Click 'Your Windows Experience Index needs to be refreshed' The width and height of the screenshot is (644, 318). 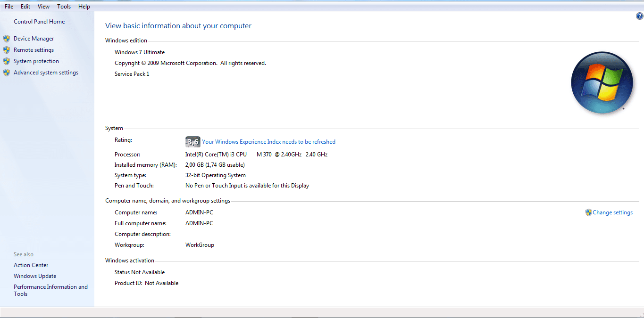click(268, 142)
